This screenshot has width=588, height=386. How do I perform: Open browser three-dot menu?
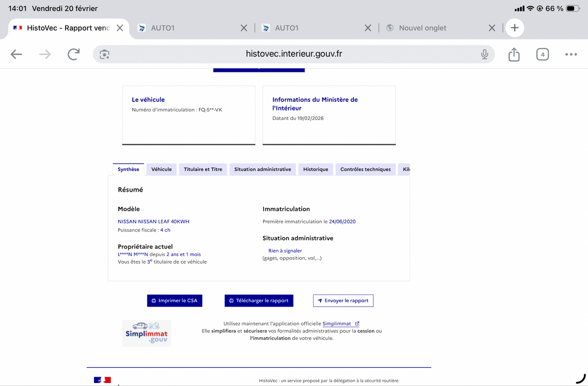(571, 54)
